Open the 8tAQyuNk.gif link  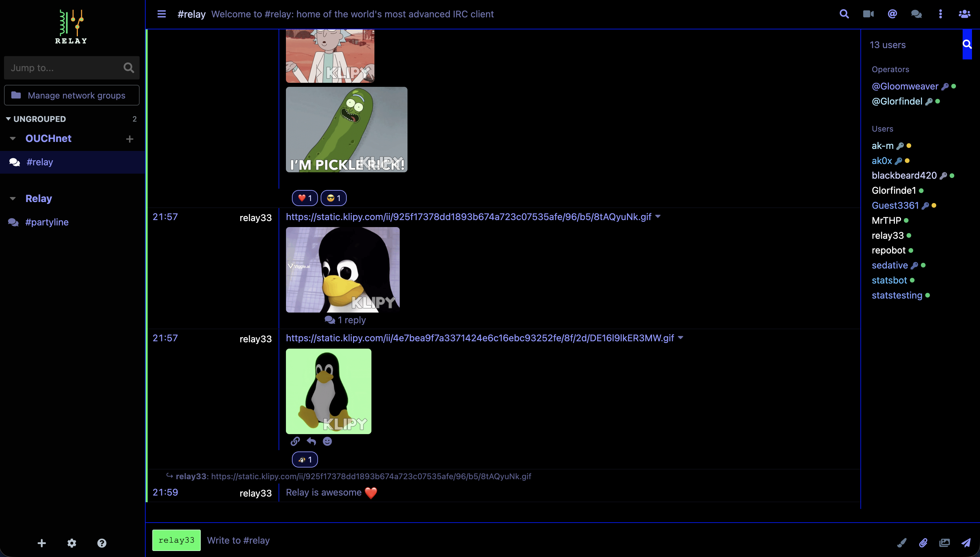coord(468,217)
